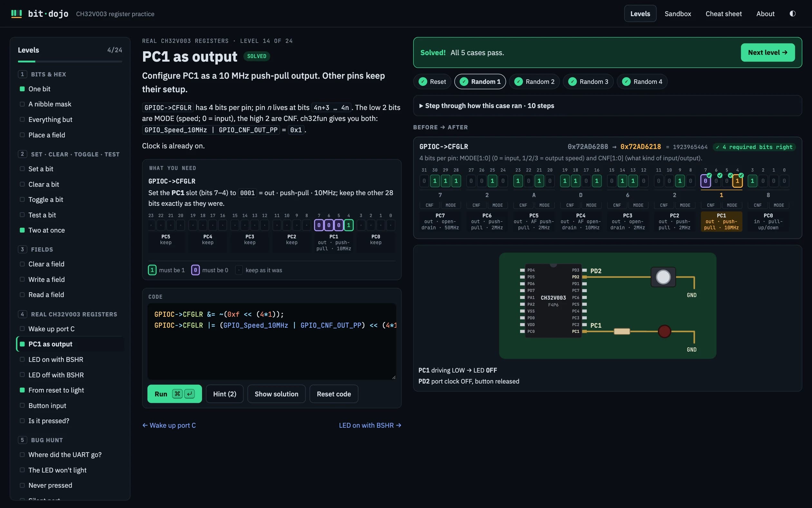Viewport: 812px width, 508px height.
Task: Click 'Show solution'
Action: coord(276,394)
